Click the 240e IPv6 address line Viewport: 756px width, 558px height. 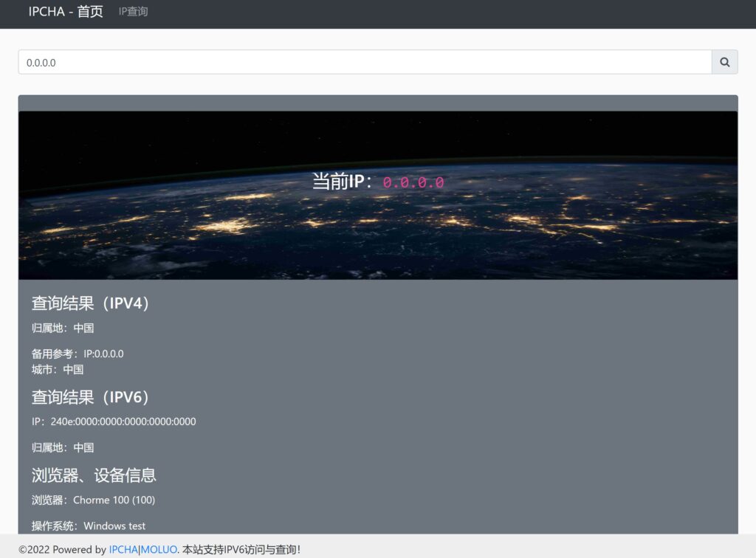[114, 421]
